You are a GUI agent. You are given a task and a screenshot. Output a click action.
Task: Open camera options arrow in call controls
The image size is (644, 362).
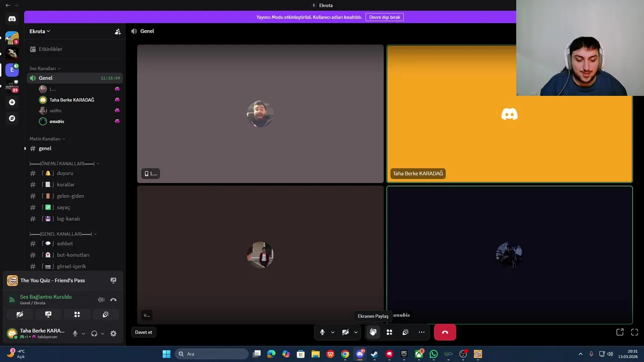(356, 332)
